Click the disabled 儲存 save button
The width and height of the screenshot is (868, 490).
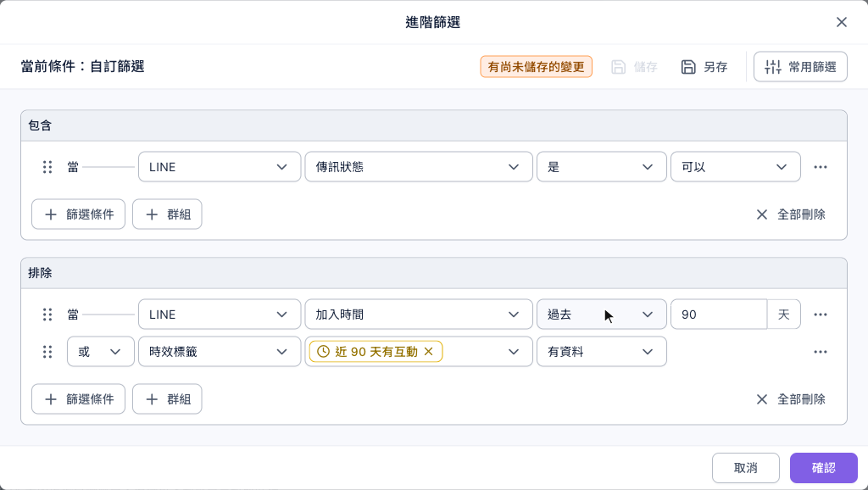(634, 67)
